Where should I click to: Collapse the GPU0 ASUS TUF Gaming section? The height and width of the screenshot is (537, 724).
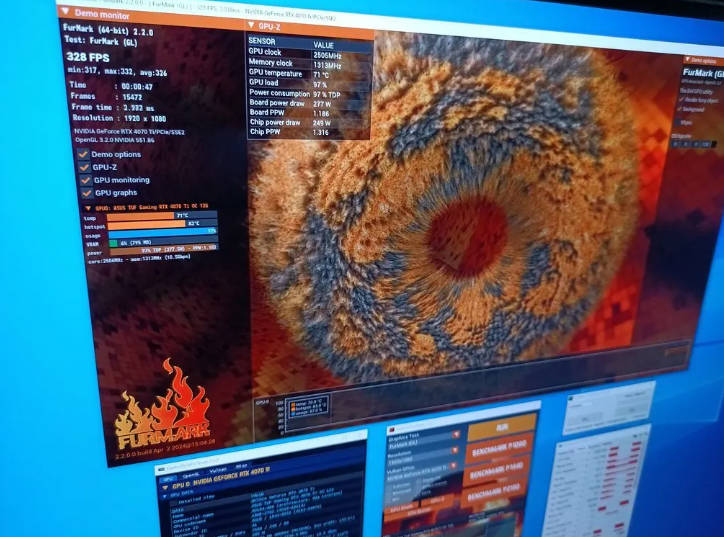[88, 208]
